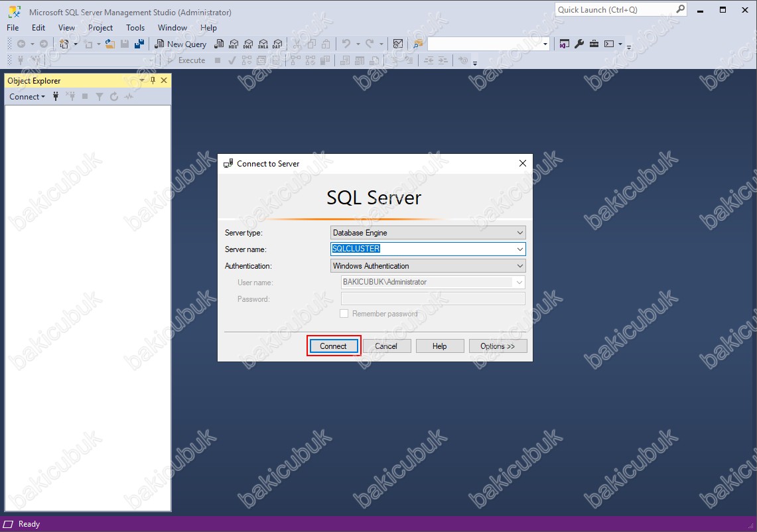This screenshot has height=532, width=757.
Task: Click the DAX query icon
Action: tap(277, 44)
